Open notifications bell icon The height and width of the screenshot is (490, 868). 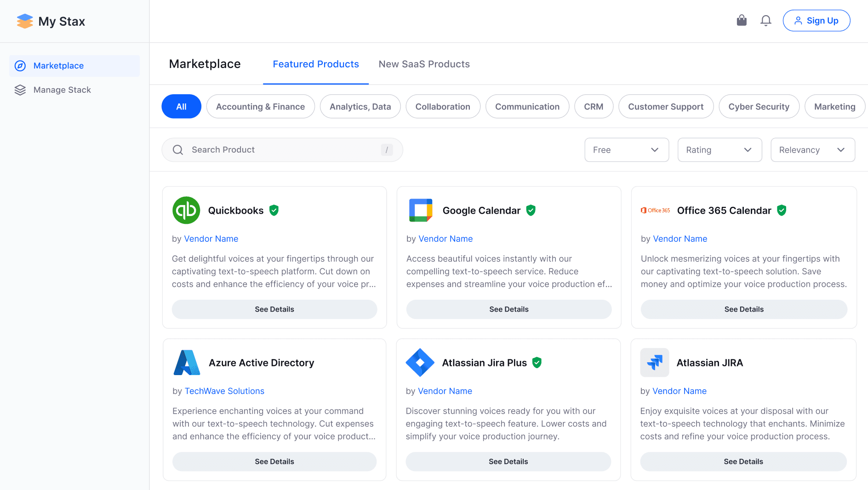tap(766, 21)
